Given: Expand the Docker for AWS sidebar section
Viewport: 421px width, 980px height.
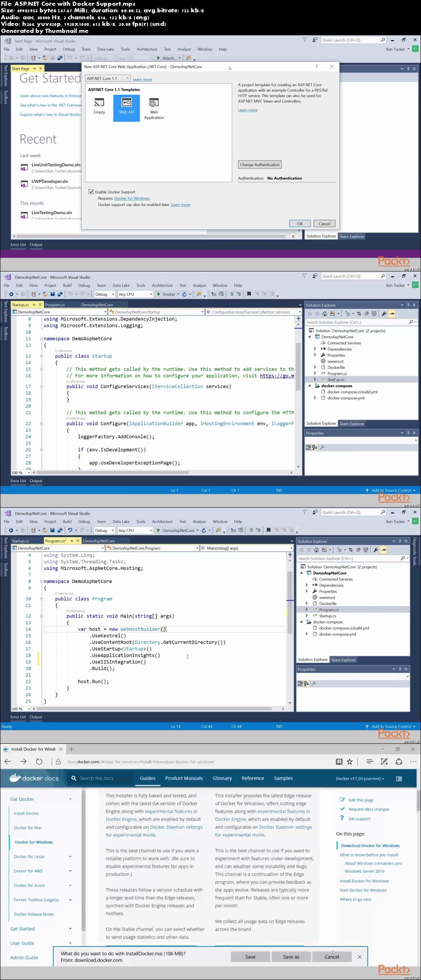Looking at the screenshot, I should [x=70, y=871].
